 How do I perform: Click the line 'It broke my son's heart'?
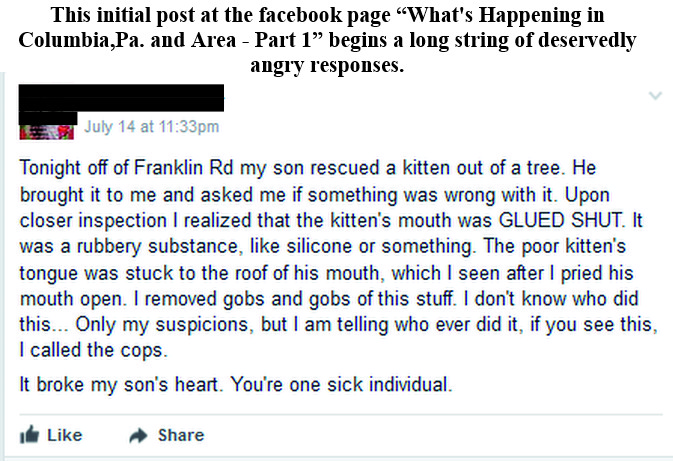click(x=123, y=384)
